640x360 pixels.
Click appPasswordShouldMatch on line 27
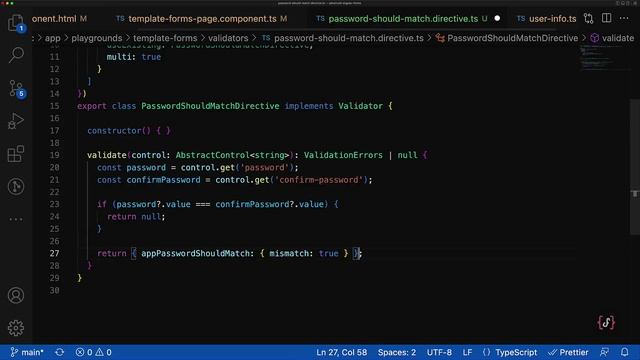point(195,253)
